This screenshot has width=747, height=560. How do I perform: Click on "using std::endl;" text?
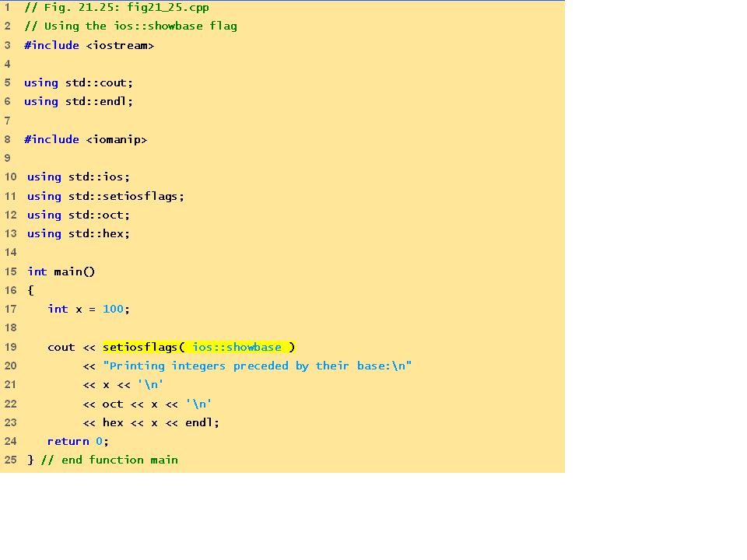pyautogui.click(x=79, y=101)
